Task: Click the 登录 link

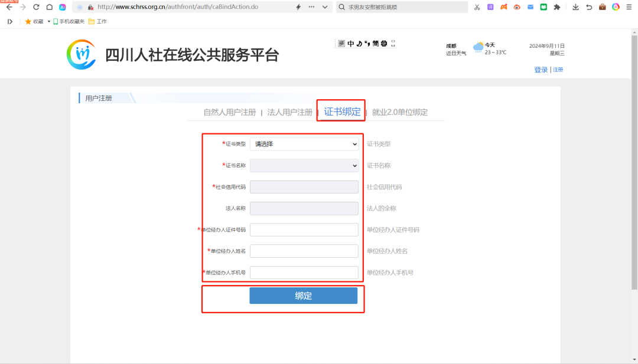Action: tap(541, 70)
